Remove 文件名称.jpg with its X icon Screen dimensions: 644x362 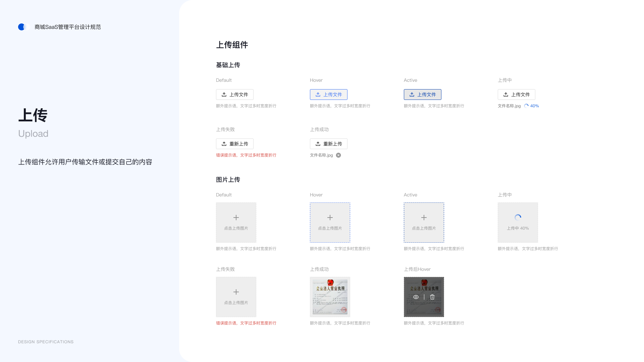pos(338,155)
